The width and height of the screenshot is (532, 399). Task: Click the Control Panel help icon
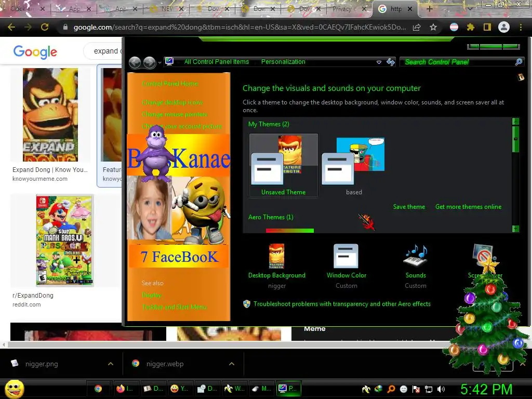pos(521,77)
